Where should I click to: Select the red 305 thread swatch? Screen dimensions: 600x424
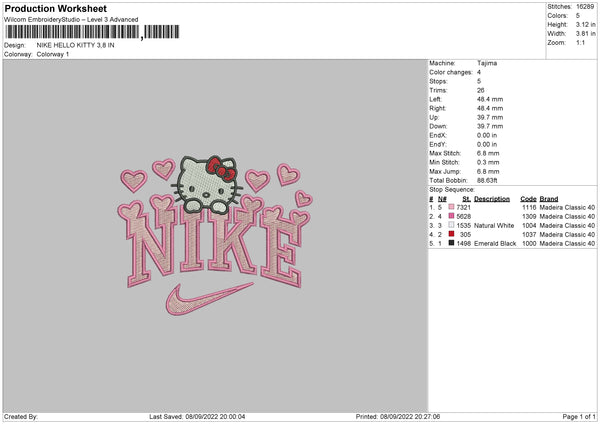451,234
